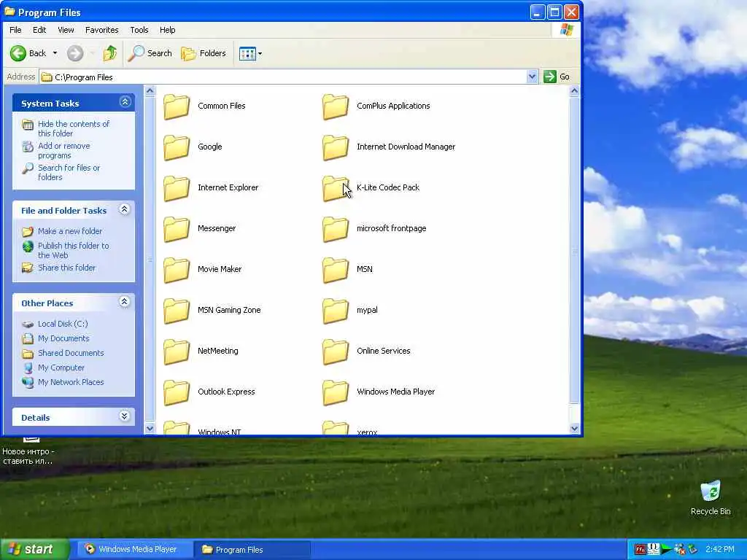The image size is (747, 560).
Task: Toggle the Folders pane toolbar button
Action: pyautogui.click(x=204, y=53)
